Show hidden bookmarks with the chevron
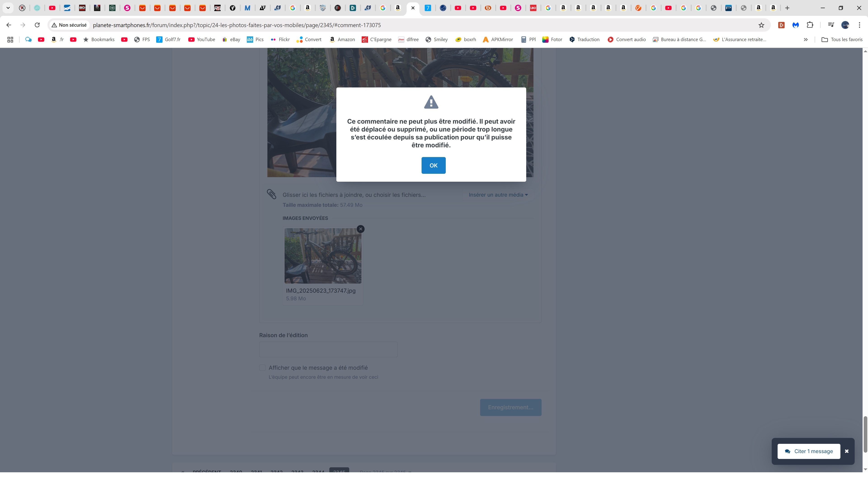Image resolution: width=868 pixels, height=482 pixels. point(806,39)
